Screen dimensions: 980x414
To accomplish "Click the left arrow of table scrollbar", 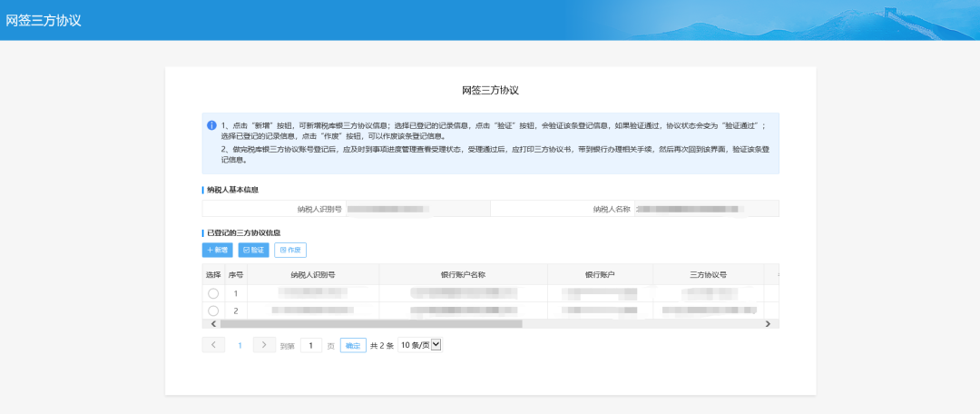I will click(x=212, y=324).
